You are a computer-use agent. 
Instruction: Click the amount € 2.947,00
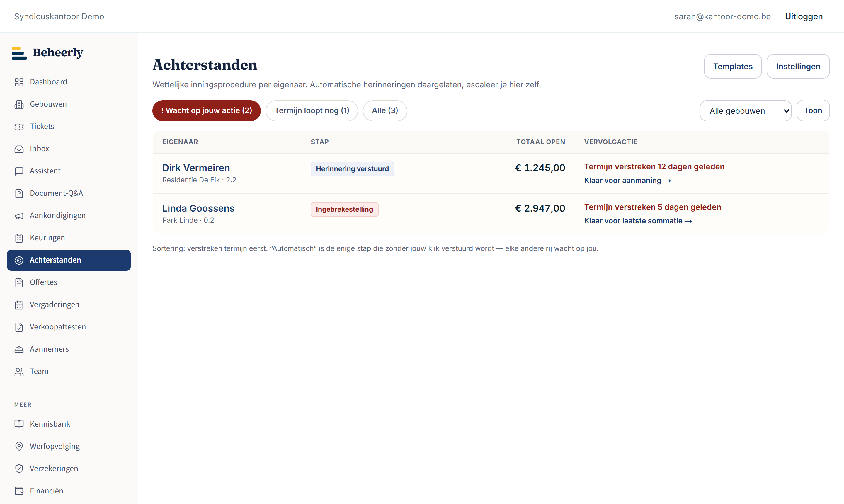pos(540,208)
